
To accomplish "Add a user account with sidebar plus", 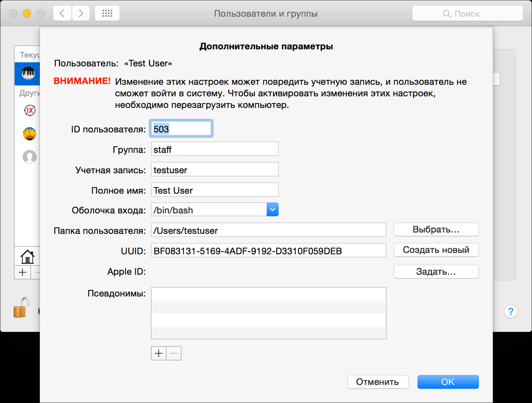I will pyautogui.click(x=22, y=272).
